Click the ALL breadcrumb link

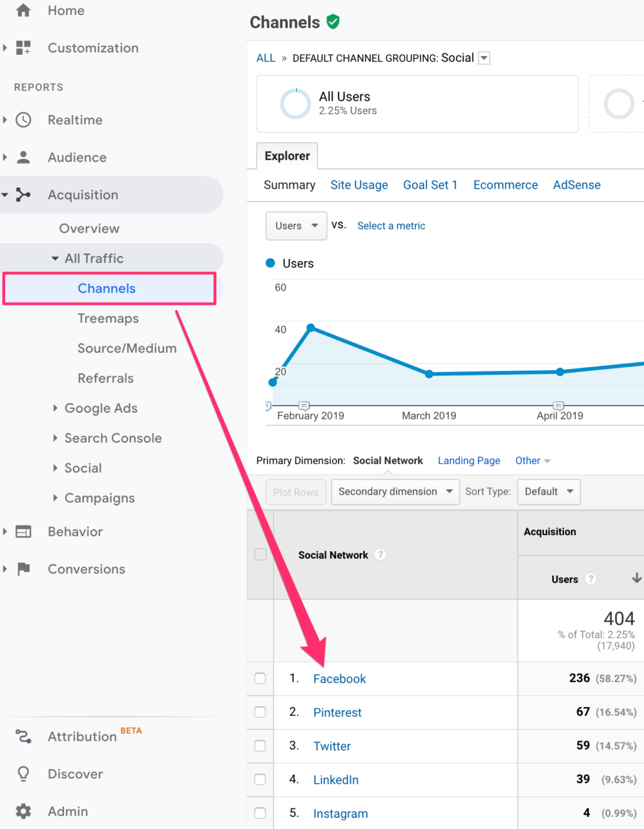(x=265, y=58)
